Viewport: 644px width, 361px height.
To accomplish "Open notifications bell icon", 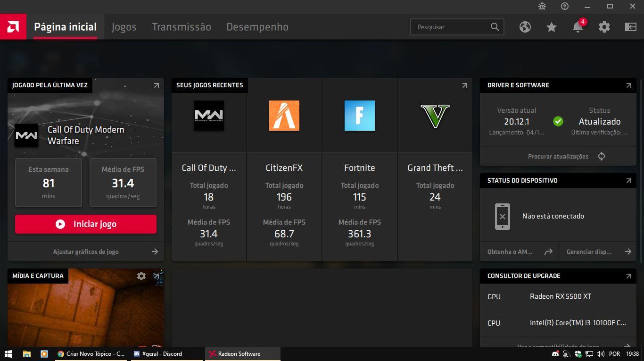I will point(578,27).
